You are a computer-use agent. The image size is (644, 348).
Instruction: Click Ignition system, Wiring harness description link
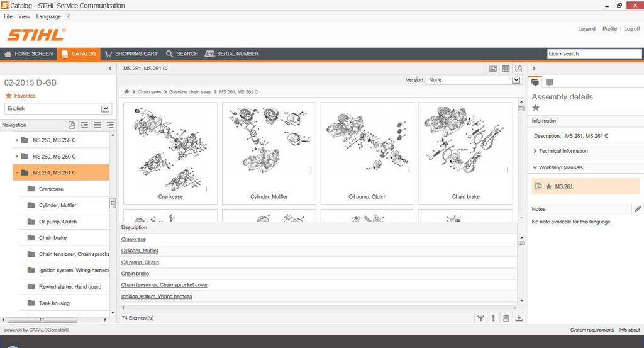157,296
